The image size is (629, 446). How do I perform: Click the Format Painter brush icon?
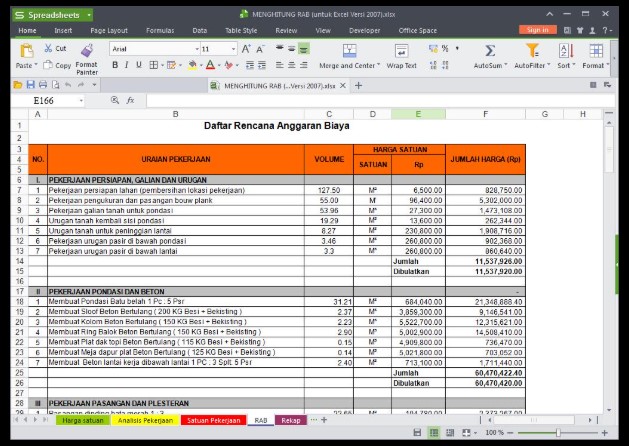click(x=87, y=51)
